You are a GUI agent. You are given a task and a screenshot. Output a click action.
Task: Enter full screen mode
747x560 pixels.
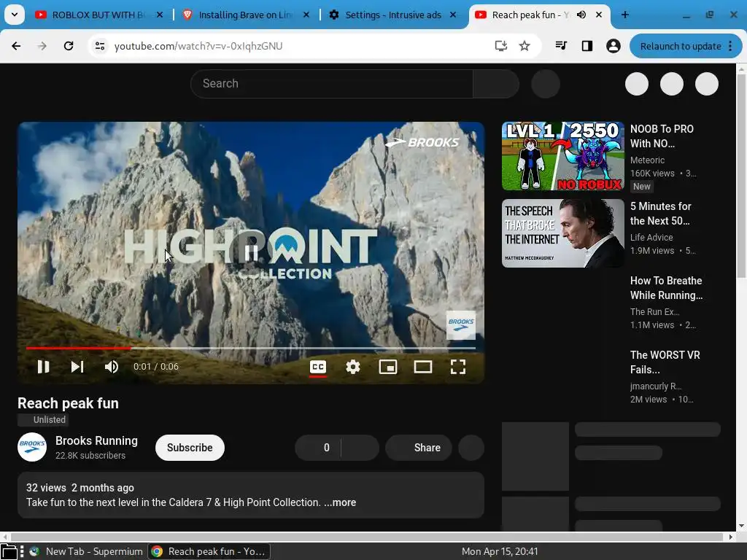coord(458,367)
